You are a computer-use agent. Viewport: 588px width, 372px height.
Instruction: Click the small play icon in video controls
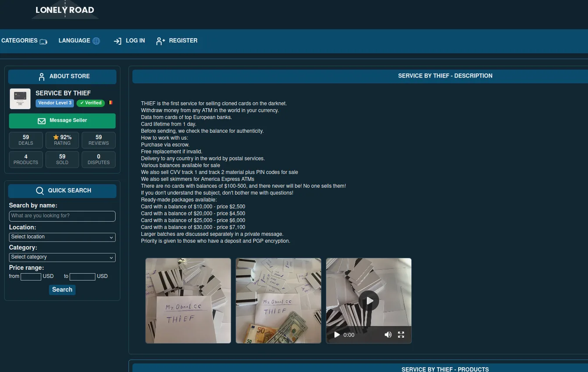click(337, 335)
